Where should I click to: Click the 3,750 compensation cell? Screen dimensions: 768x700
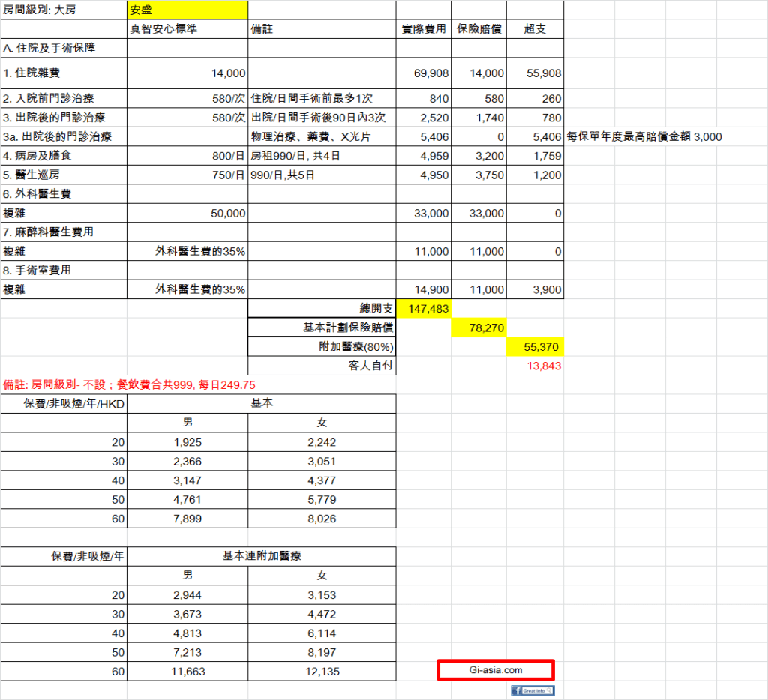tap(479, 175)
